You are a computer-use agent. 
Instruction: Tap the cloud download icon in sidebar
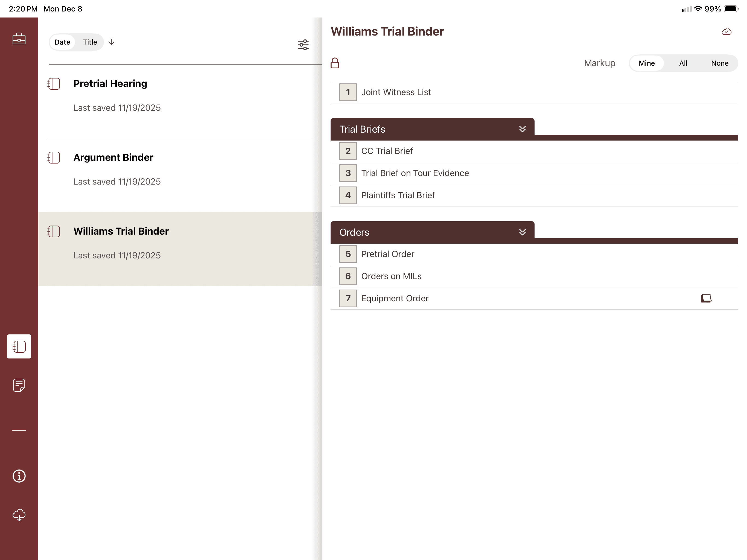click(x=19, y=515)
